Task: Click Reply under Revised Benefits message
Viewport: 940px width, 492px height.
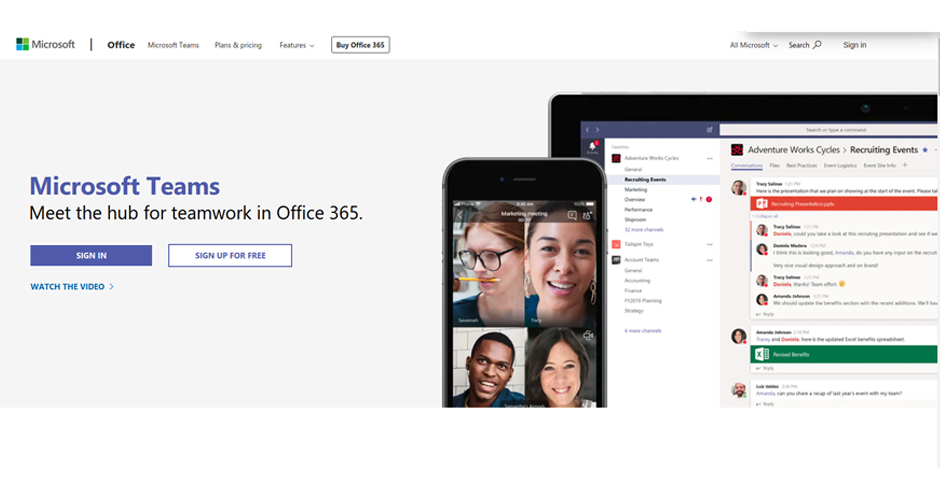Action: (x=765, y=369)
